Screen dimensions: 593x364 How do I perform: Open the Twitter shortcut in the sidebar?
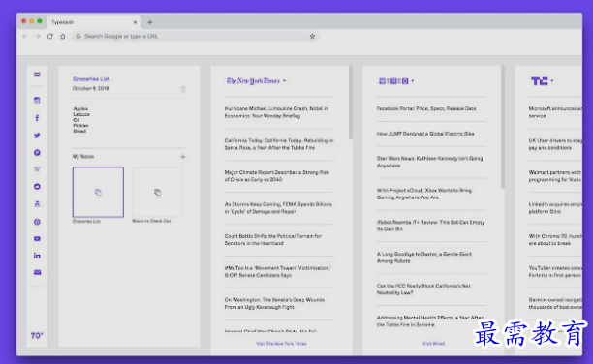[x=37, y=136]
